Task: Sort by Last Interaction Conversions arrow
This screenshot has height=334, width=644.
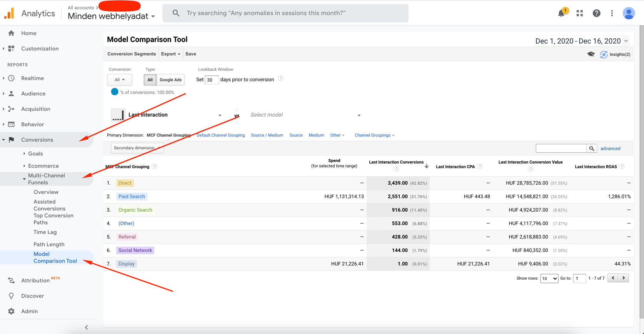Action: [x=426, y=166]
